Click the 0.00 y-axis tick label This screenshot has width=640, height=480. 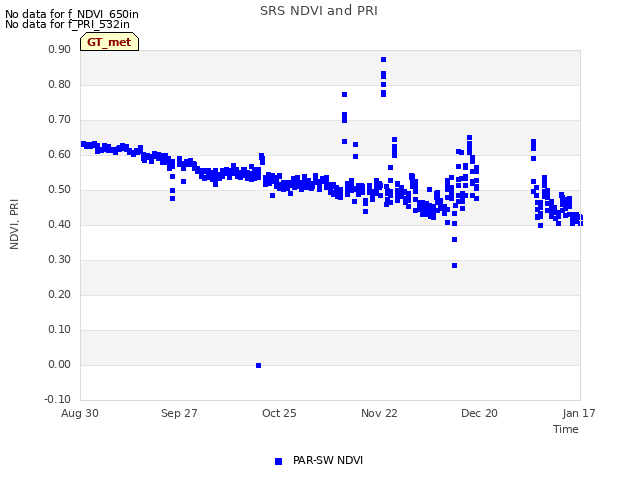(60, 364)
